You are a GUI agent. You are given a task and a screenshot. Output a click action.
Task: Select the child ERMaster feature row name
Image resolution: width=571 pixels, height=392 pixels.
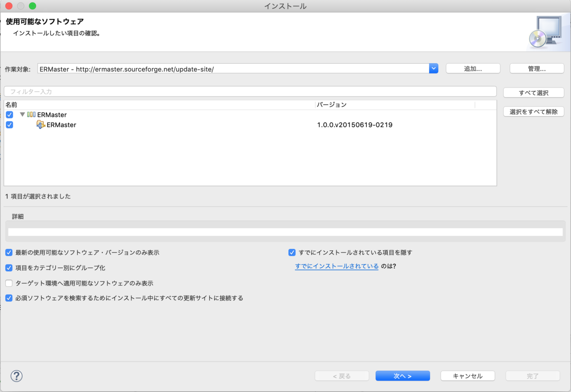point(61,125)
